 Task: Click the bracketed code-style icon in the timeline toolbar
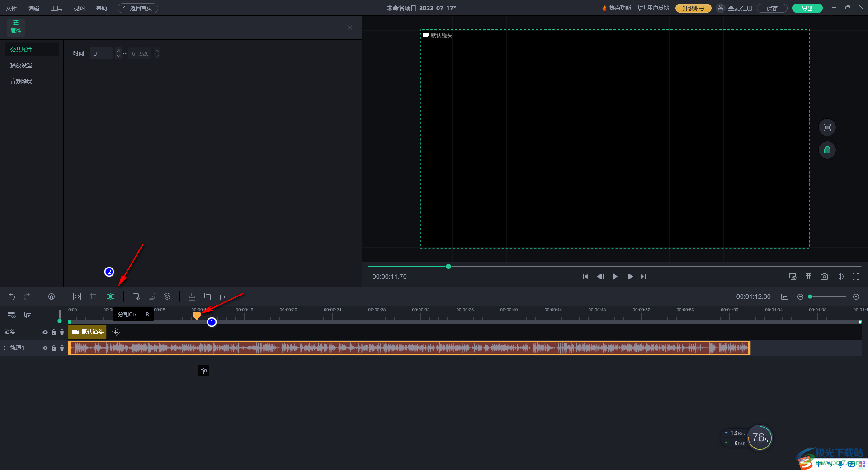(77, 296)
